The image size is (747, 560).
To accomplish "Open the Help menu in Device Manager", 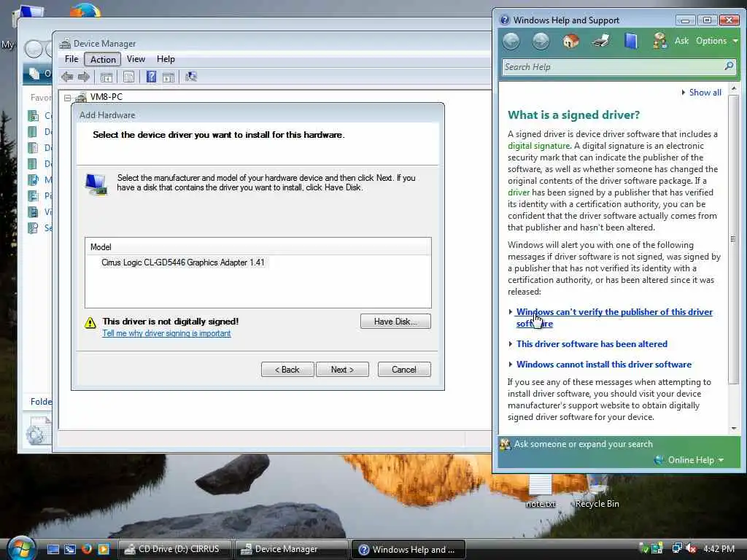I will [x=166, y=59].
